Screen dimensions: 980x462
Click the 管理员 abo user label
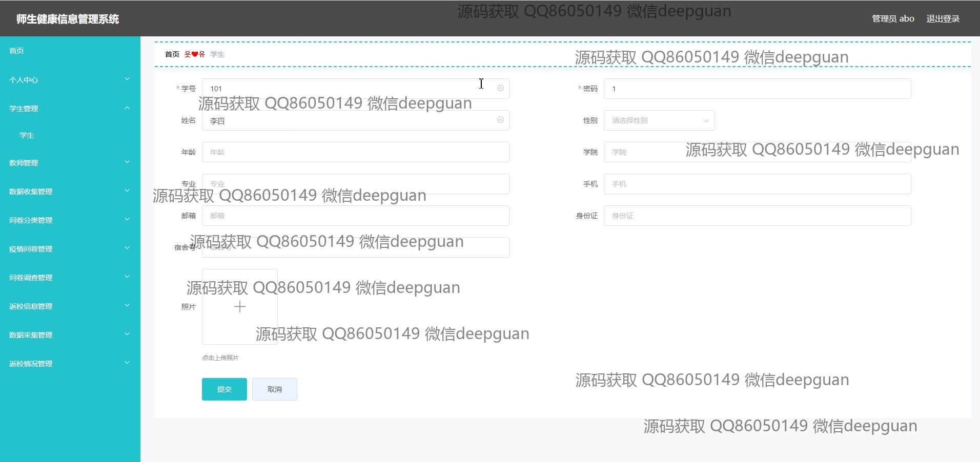pyautogui.click(x=893, y=18)
